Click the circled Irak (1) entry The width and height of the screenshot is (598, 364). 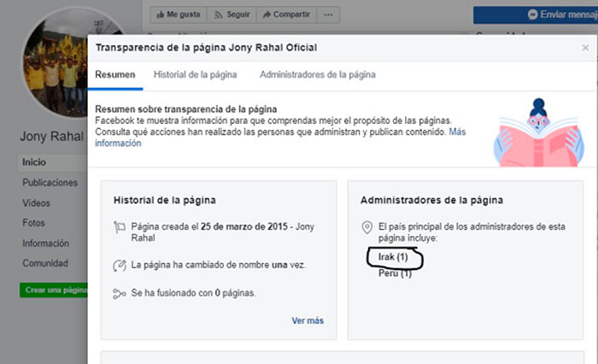click(x=393, y=257)
